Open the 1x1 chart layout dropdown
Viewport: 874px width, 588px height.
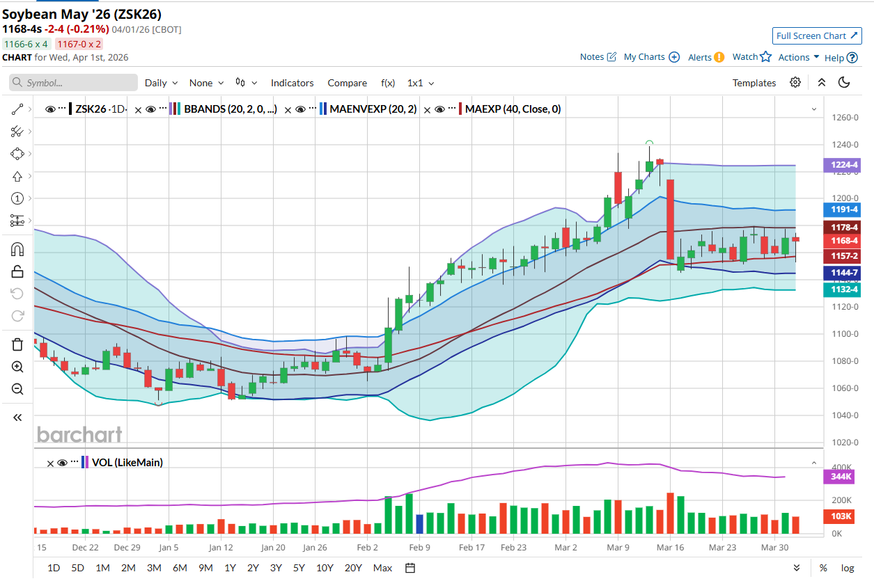421,83
